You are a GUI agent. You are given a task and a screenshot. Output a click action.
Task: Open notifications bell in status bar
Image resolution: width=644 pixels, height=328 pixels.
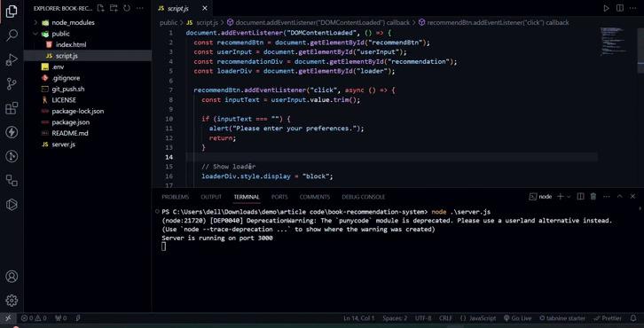(632, 318)
